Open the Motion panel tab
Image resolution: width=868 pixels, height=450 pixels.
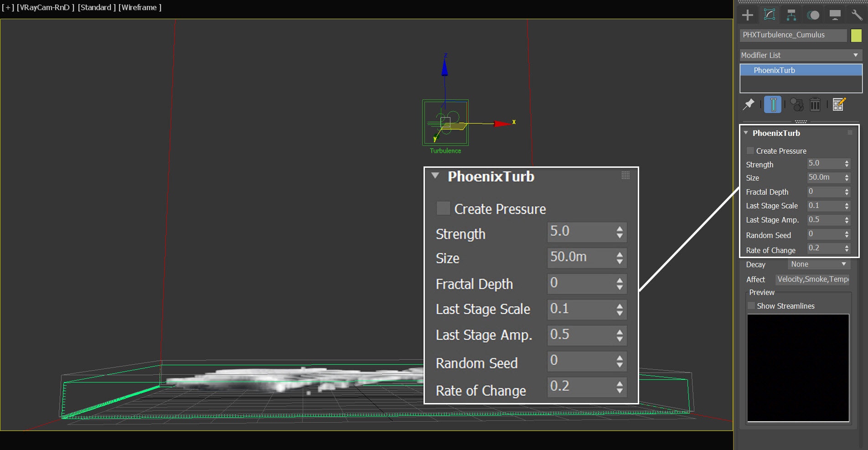coord(813,15)
